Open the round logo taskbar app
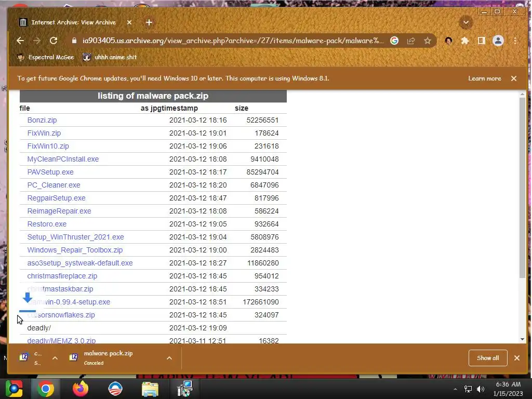The height and width of the screenshot is (399, 532). coord(115,389)
